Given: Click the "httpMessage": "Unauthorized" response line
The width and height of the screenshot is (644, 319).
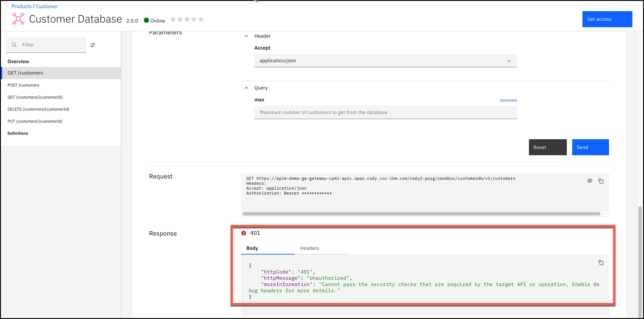Looking at the screenshot, I should 306,278.
